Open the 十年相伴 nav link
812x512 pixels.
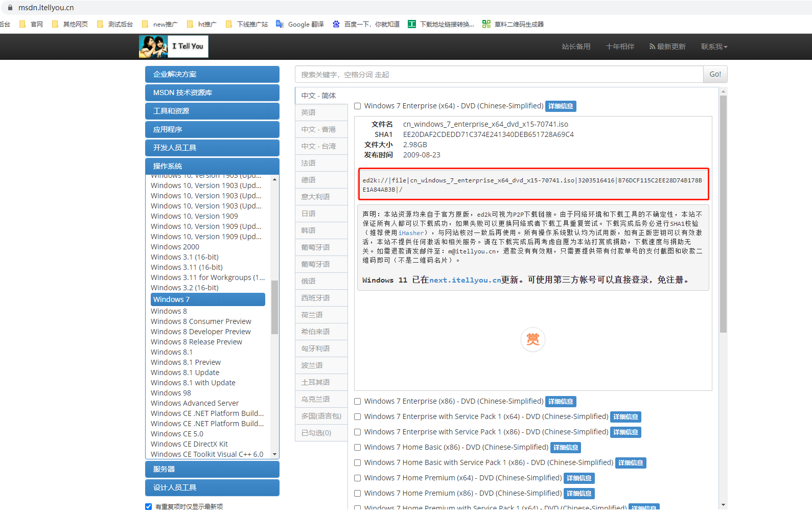pyautogui.click(x=620, y=46)
